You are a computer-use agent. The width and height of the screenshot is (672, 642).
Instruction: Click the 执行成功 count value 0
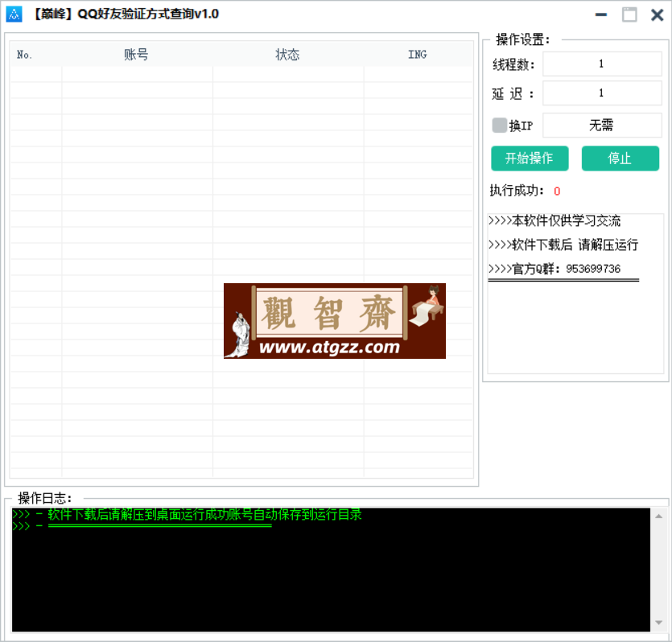557,191
